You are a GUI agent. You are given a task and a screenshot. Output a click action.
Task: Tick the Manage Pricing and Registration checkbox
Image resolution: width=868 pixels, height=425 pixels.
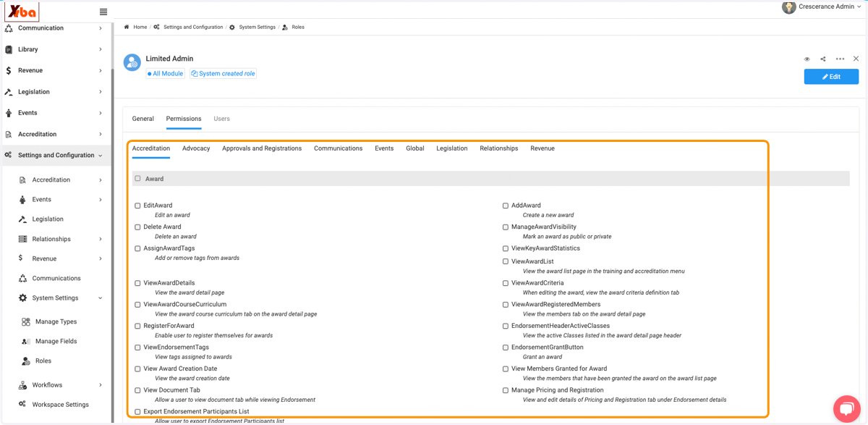click(506, 391)
